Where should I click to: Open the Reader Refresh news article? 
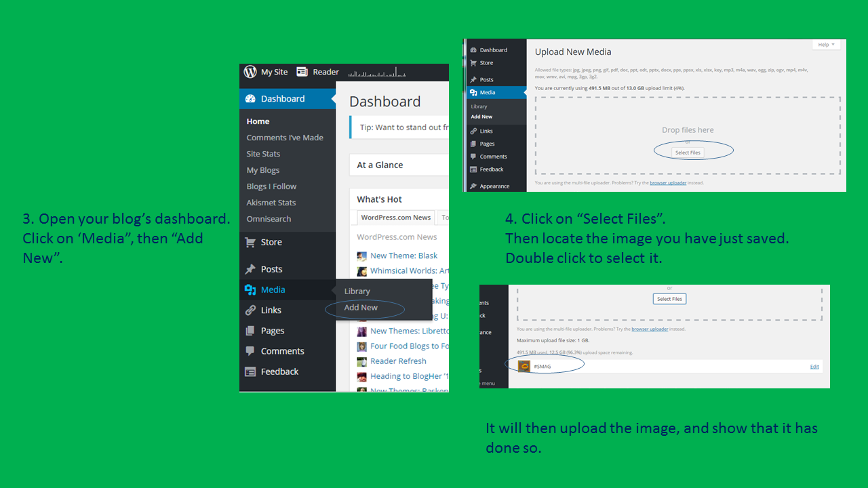tap(398, 361)
